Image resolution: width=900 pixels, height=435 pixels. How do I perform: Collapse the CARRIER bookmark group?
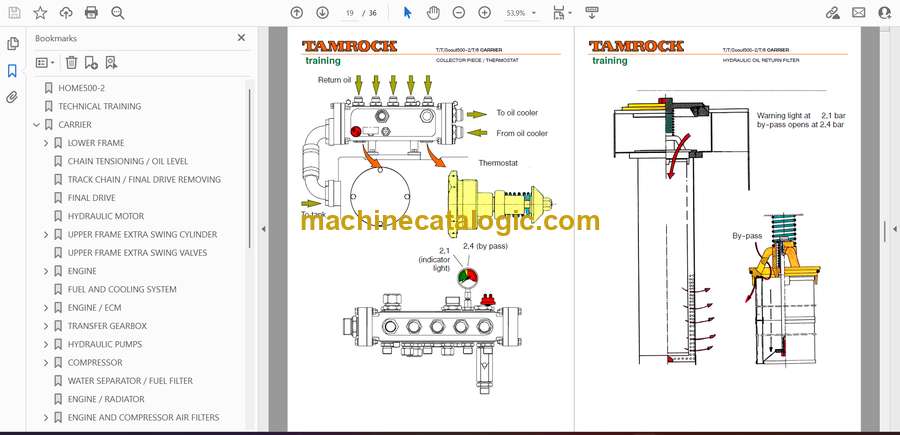click(x=37, y=125)
